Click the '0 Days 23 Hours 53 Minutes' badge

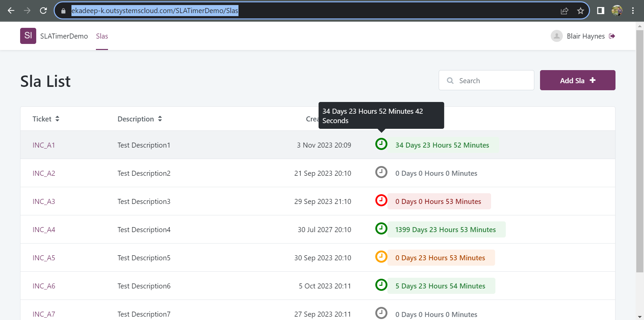click(x=441, y=258)
